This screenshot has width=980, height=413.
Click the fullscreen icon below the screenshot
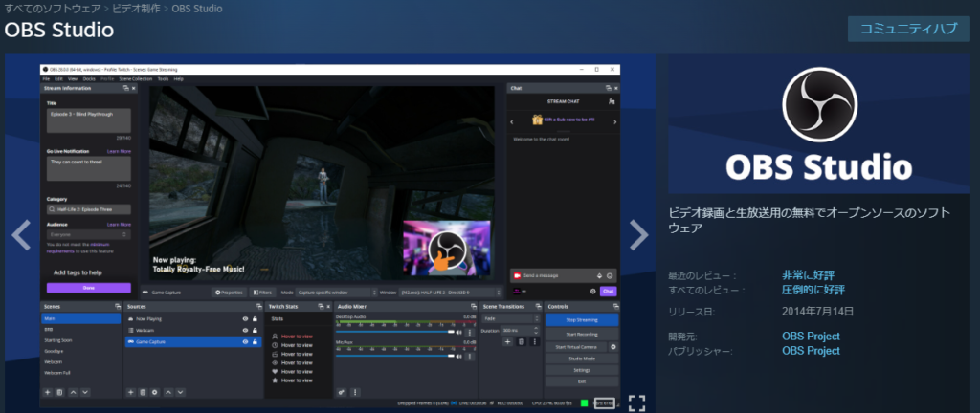click(637, 402)
